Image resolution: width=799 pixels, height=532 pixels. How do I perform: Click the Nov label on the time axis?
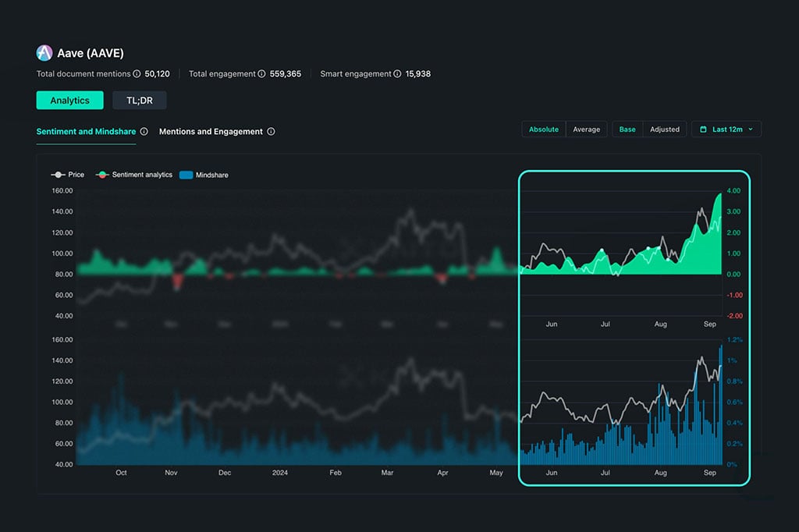(x=171, y=473)
